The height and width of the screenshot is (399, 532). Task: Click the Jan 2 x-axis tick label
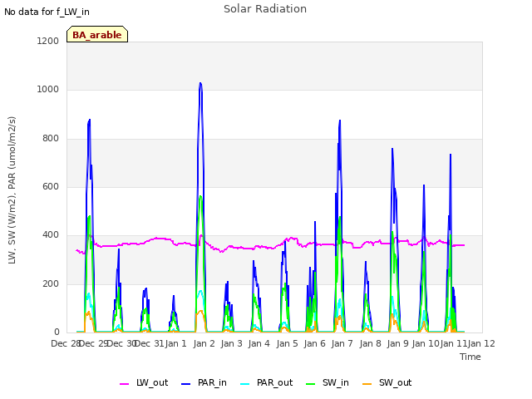(204, 343)
